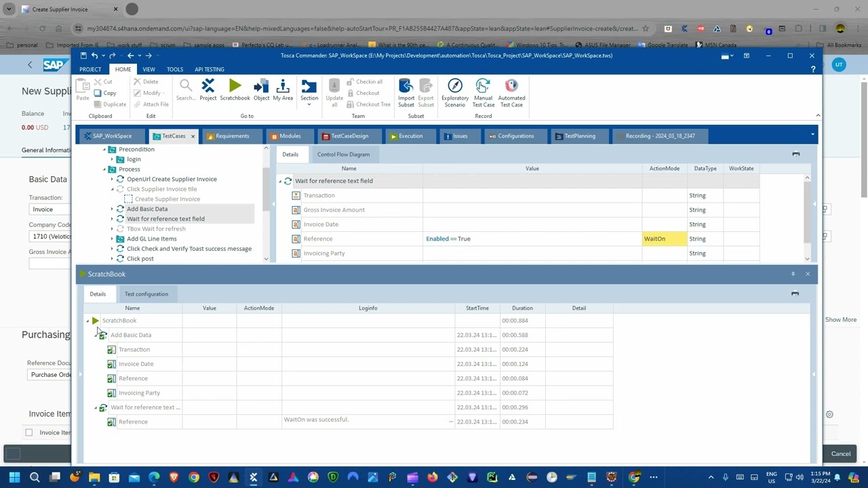Image resolution: width=868 pixels, height=488 pixels.
Task: Click Automated Test Case icon
Action: 511,93
